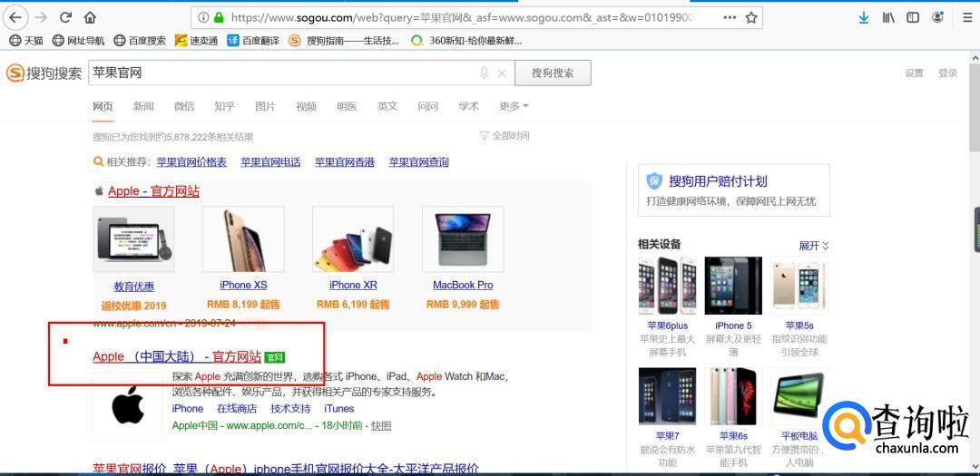This screenshot has height=476, width=980.
Task: Open the page actions three-dot menu
Action: (730, 17)
